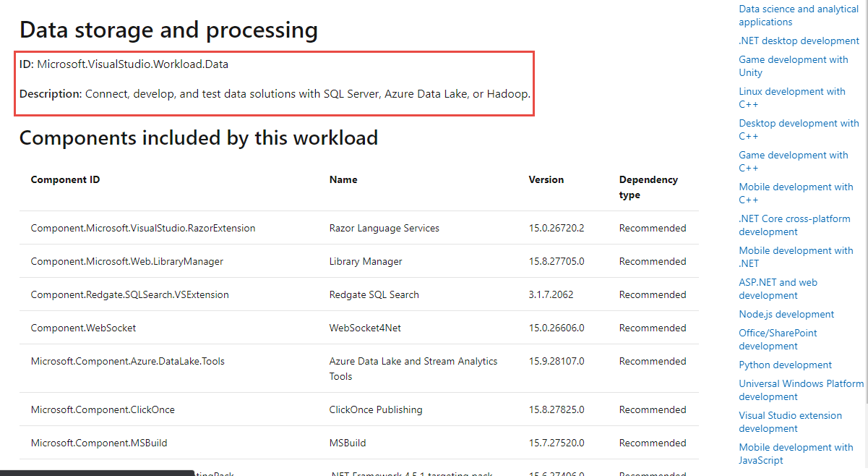Click the Component ID column header
The image size is (868, 476).
(65, 179)
